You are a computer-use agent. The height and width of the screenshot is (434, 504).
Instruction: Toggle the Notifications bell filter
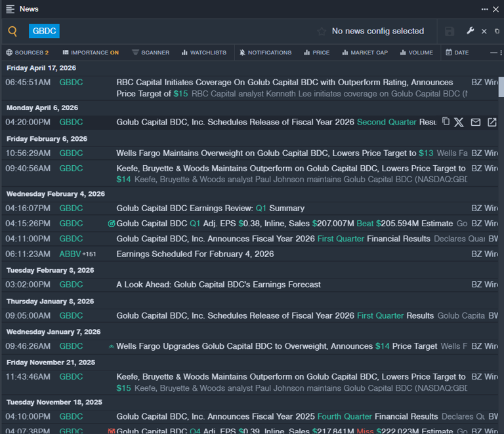click(x=265, y=52)
